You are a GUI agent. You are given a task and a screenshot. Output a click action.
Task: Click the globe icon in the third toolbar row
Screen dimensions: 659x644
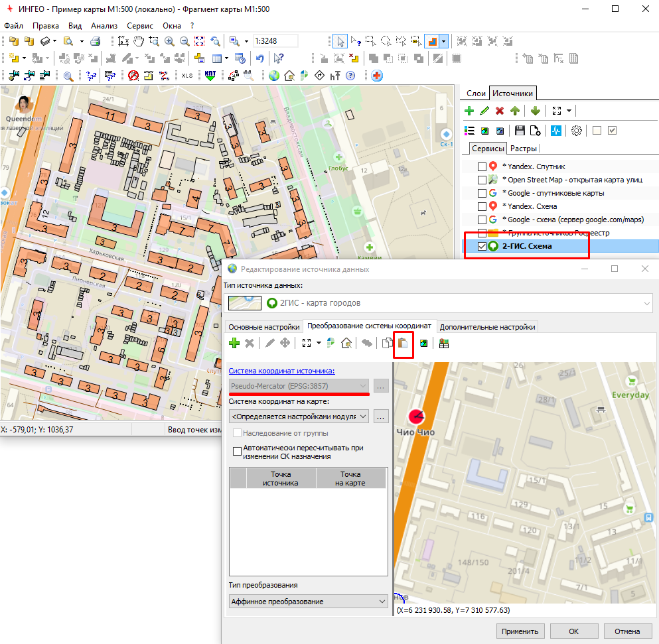[x=274, y=76]
